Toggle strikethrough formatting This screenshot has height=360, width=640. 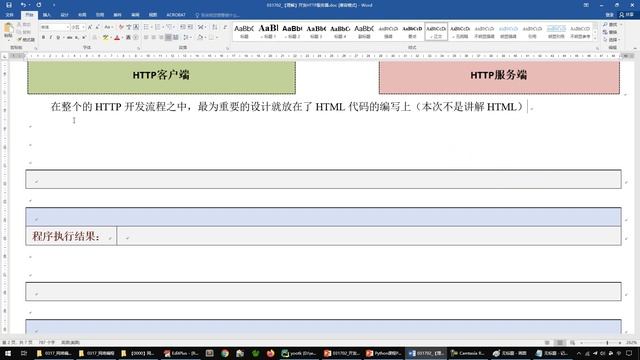[x=69, y=38]
